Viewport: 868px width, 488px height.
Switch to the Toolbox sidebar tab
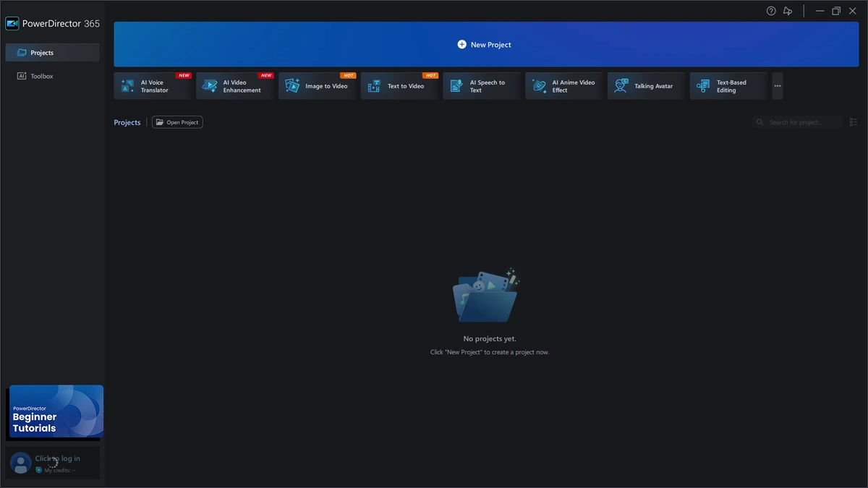click(52, 76)
